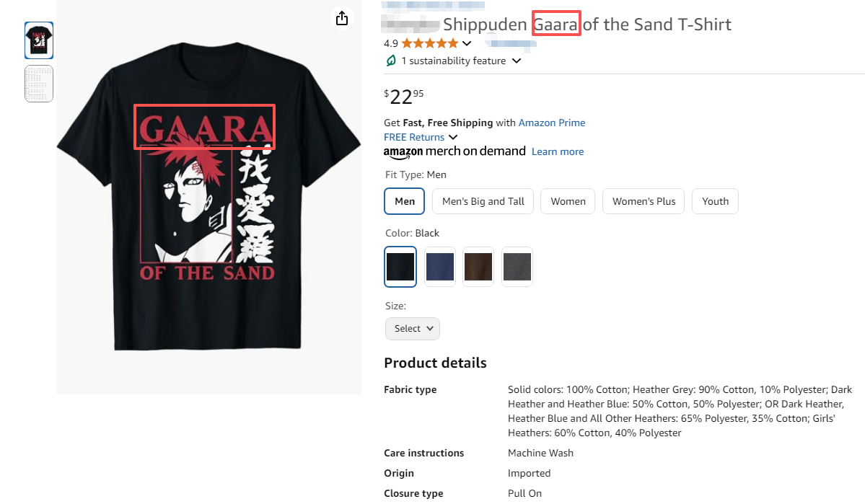Click the Learn more link
Viewport: 865px width, 504px height.
point(558,151)
